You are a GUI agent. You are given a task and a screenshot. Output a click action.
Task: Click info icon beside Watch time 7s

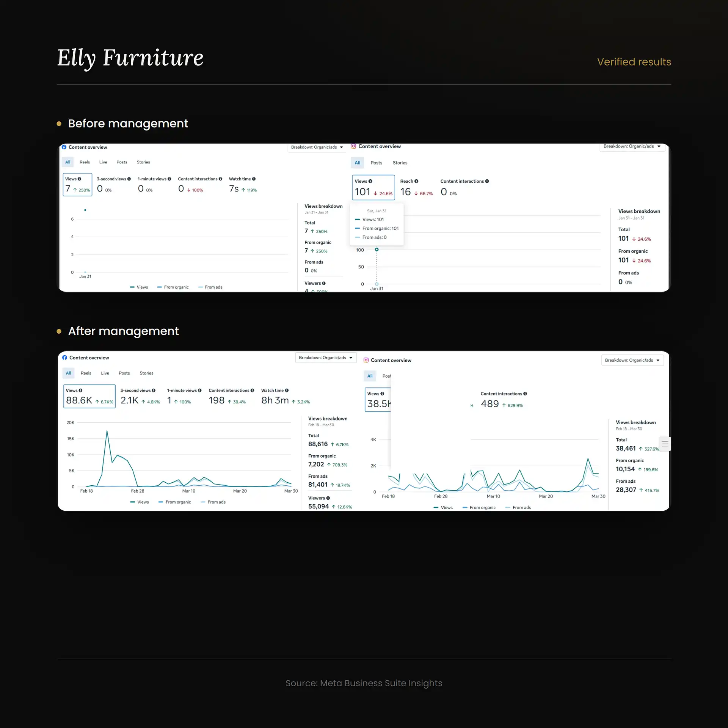click(254, 179)
